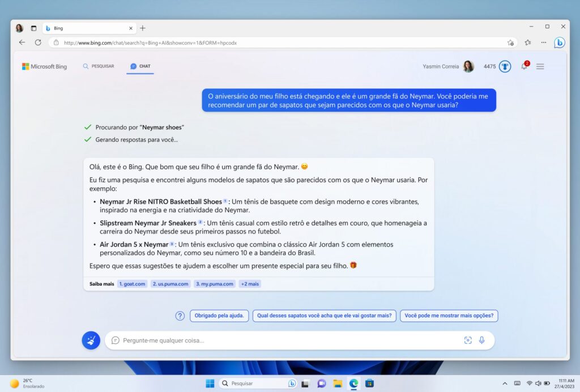The width and height of the screenshot is (580, 392).
Task: Refresh the current page
Action: pos(38,42)
